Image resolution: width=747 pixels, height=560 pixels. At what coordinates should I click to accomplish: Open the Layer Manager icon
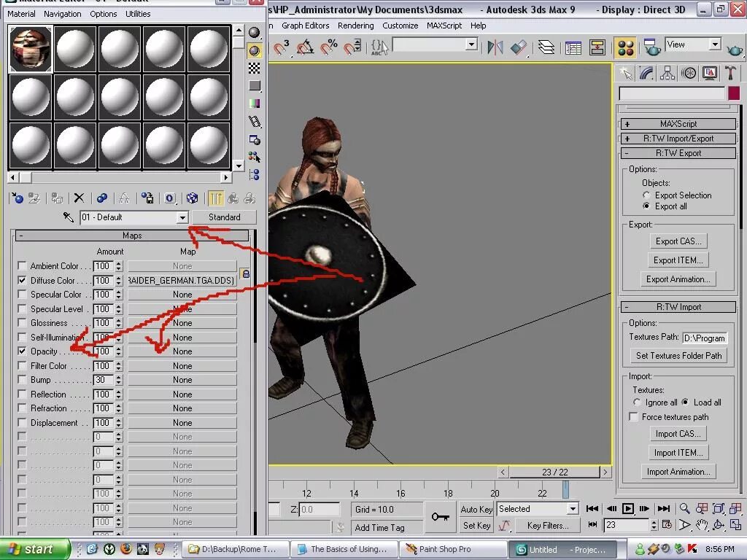point(546,47)
